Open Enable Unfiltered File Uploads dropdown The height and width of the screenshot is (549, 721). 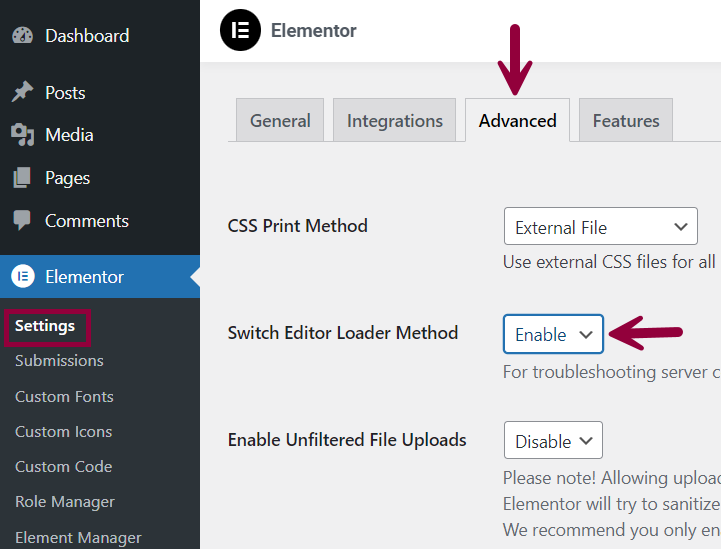click(553, 441)
